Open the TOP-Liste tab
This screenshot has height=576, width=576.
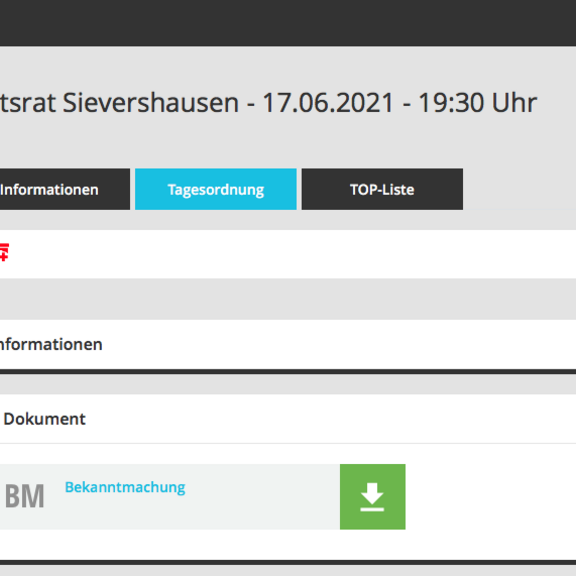[382, 189]
